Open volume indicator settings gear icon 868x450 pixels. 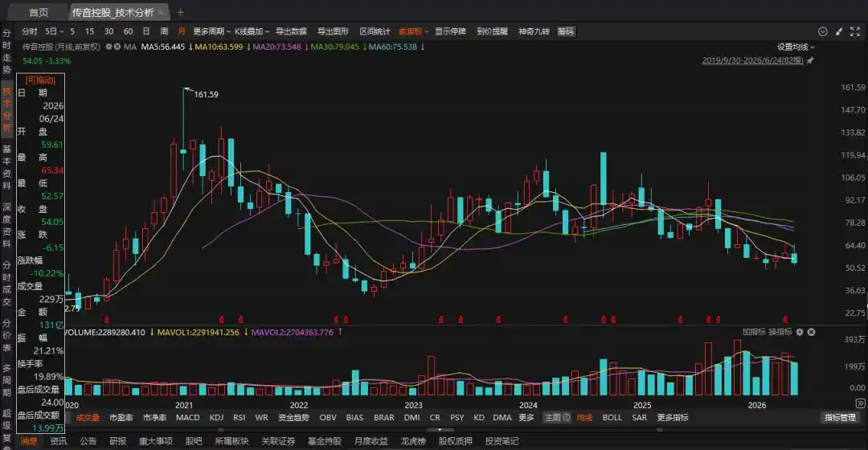800,332
